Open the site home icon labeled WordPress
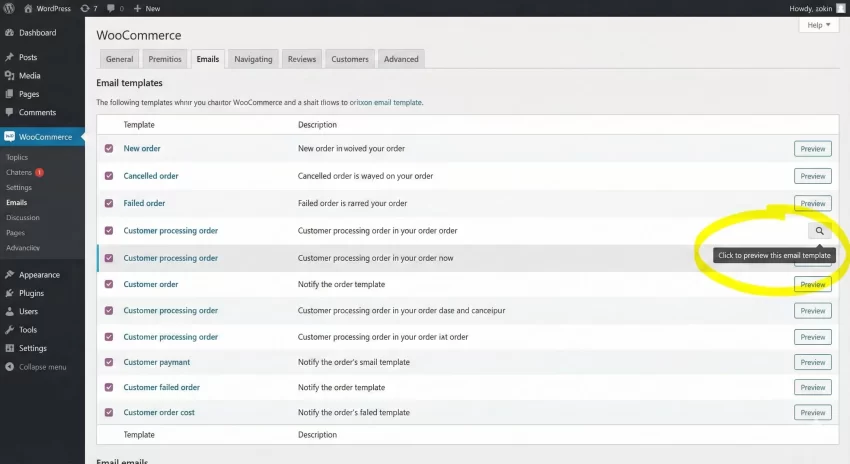The height and width of the screenshot is (464, 850). pyautogui.click(x=28, y=8)
